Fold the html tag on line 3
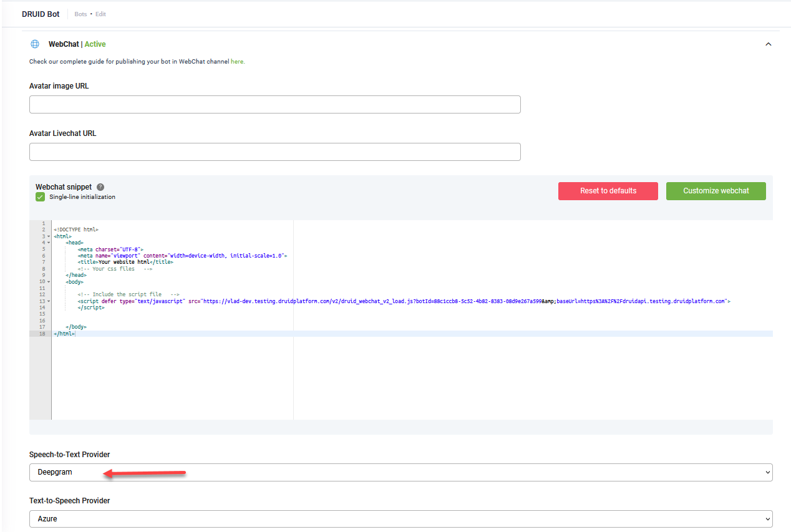The height and width of the screenshot is (532, 791). (48, 236)
